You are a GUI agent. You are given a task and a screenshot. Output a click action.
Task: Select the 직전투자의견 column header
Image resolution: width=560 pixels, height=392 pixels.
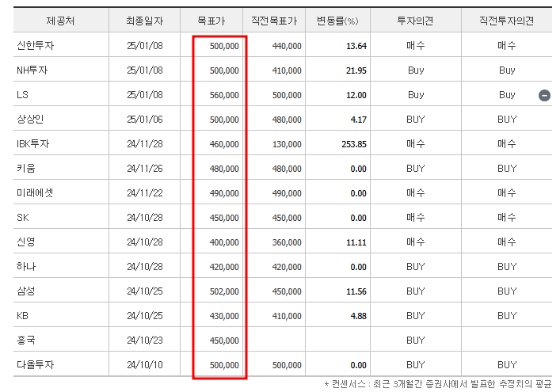(506, 21)
